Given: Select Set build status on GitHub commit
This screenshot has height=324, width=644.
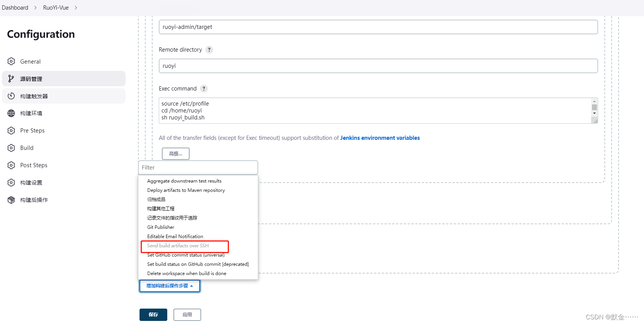Looking at the screenshot, I should 198,264.
